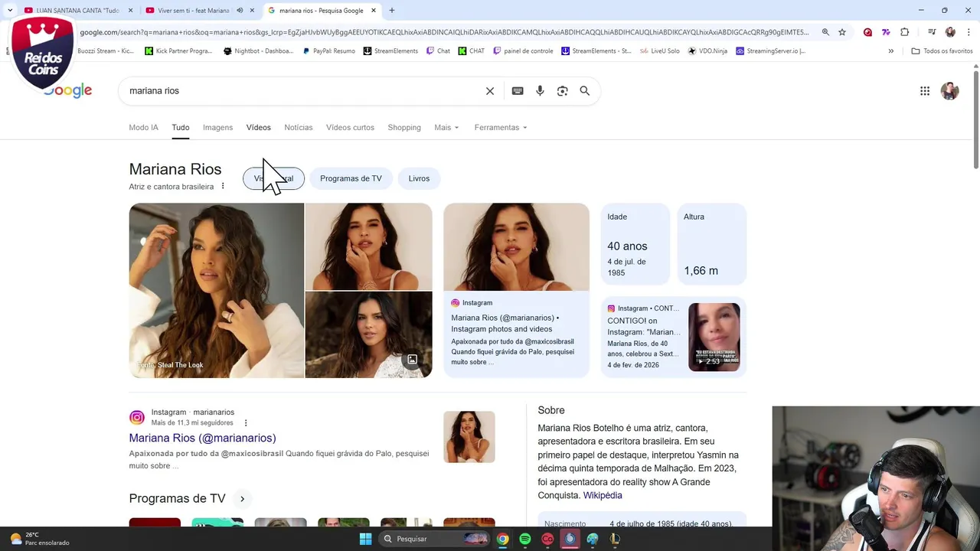
Task: Select the Notícias search tab
Action: click(299, 128)
